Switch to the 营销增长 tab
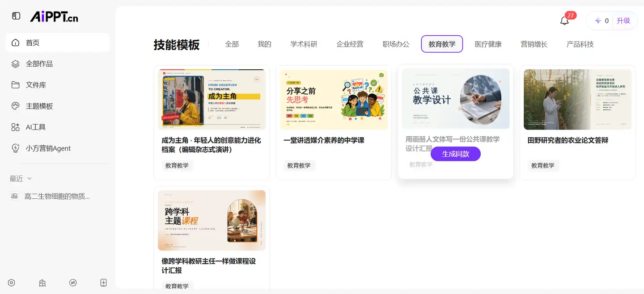This screenshot has height=294, width=644. [x=534, y=44]
